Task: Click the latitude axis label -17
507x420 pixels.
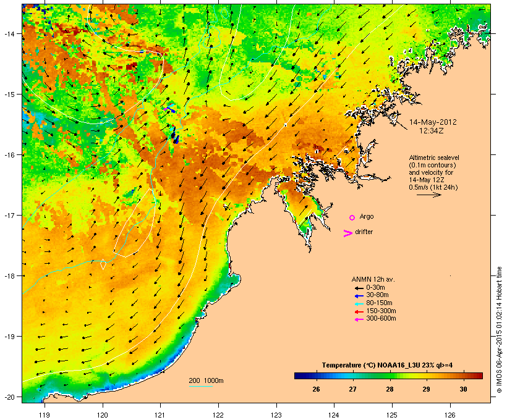Action: click(x=9, y=215)
